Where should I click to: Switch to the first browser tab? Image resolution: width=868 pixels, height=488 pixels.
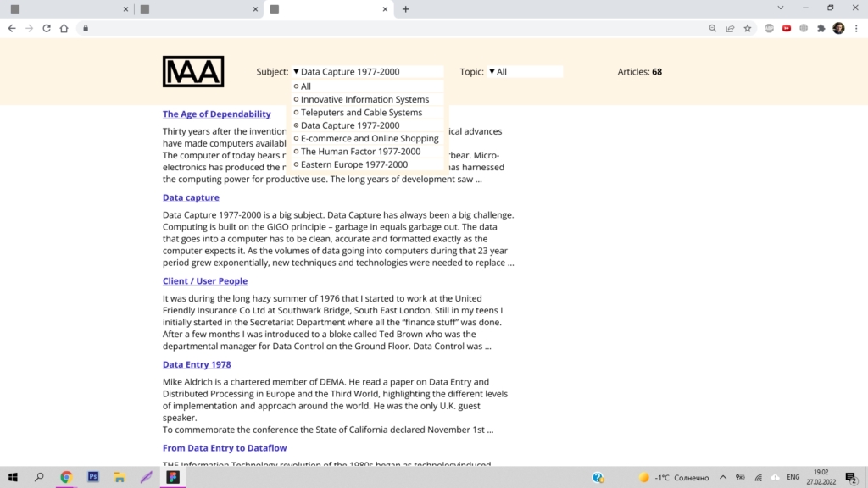(x=68, y=9)
